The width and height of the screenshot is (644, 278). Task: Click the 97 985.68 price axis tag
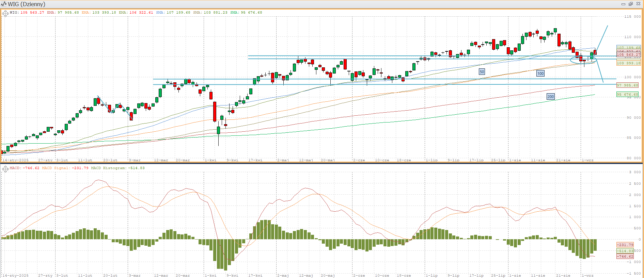pos(627,85)
